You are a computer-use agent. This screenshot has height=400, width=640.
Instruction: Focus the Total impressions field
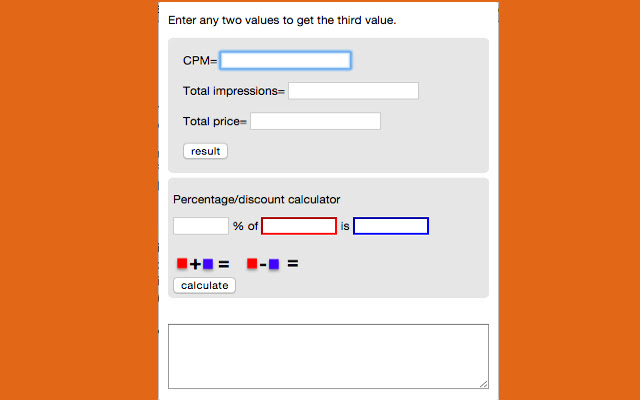tap(353, 91)
